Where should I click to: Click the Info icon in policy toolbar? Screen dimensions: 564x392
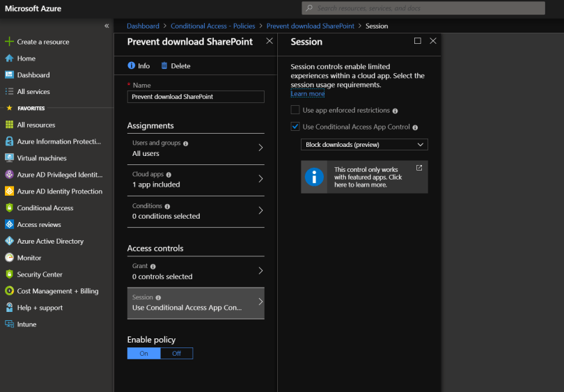pos(132,66)
